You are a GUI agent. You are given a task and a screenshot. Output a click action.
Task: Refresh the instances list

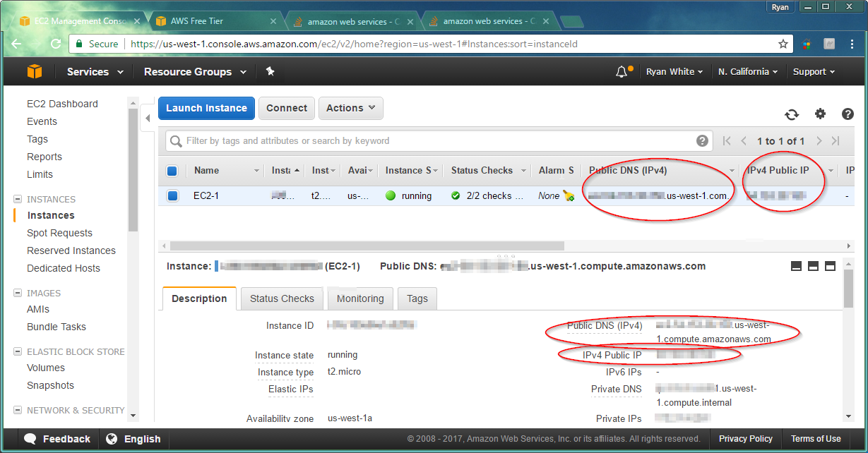tap(792, 114)
